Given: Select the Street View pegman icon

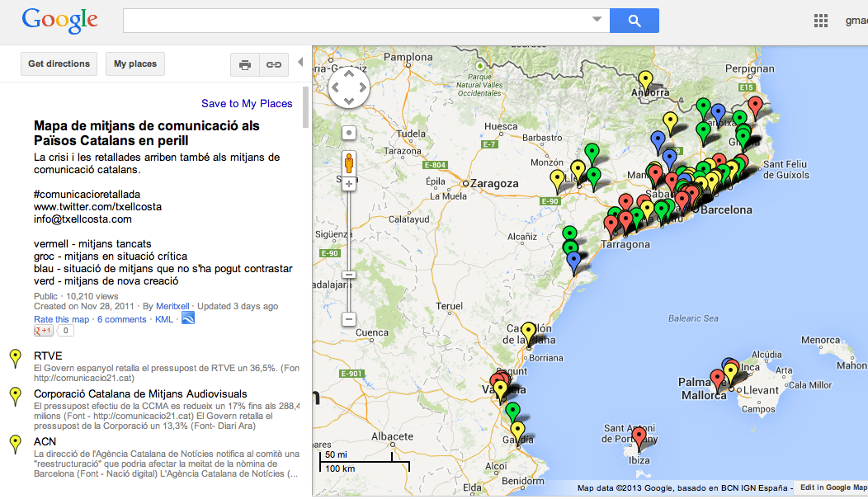Looking at the screenshot, I should click(x=349, y=164).
